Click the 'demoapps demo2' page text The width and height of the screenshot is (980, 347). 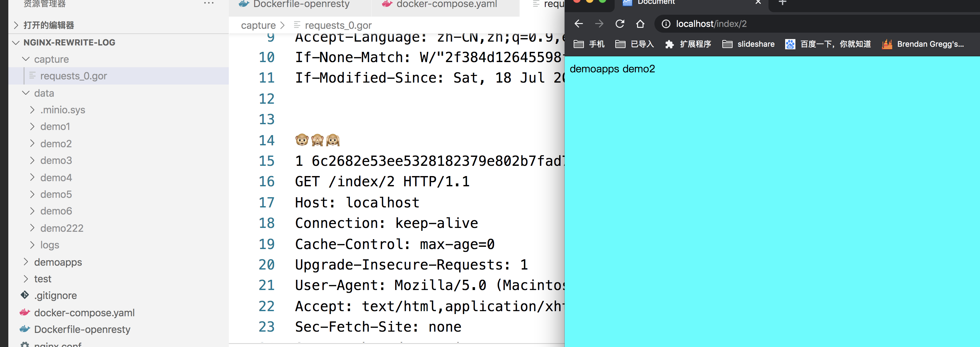pyautogui.click(x=612, y=69)
